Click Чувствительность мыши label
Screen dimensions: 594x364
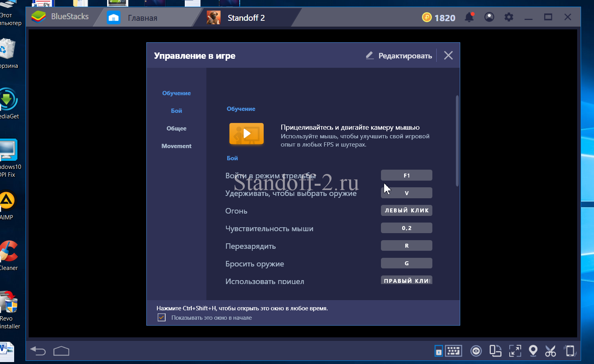(x=269, y=228)
